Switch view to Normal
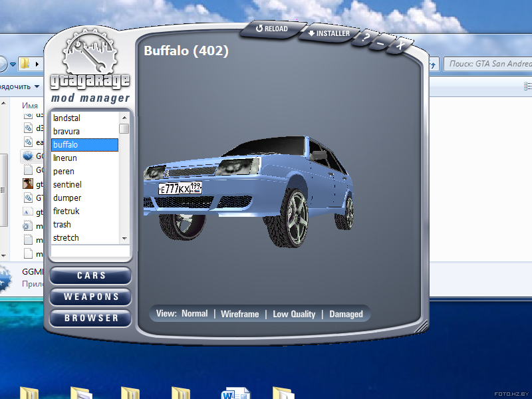 click(x=194, y=313)
